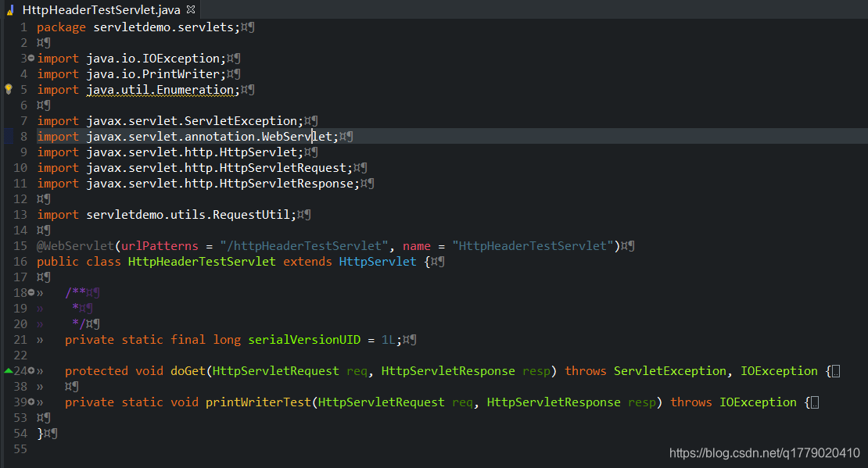Click the quick fix lightbulb beside line 5
This screenshot has width=868, height=468.
[x=8, y=89]
